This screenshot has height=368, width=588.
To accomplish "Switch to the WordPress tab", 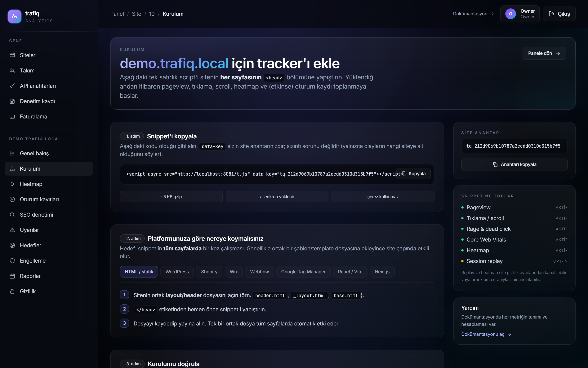I will coord(177,272).
